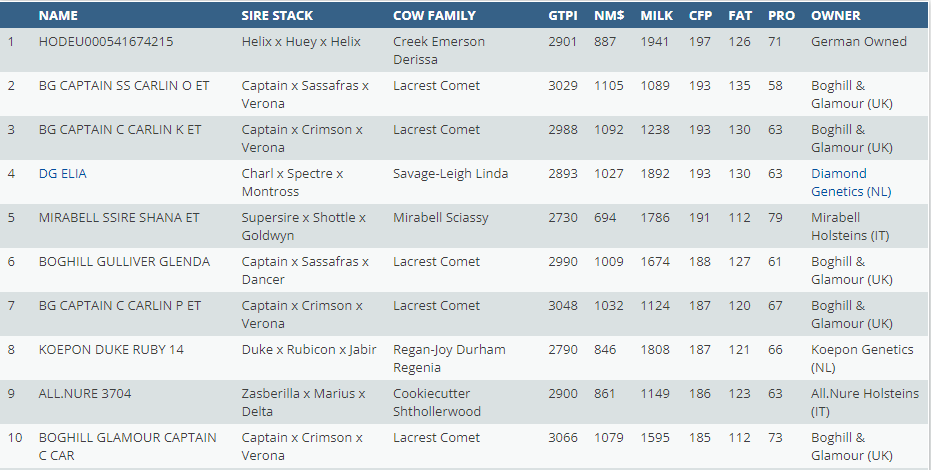The height and width of the screenshot is (470, 931).
Task: Click the PRO column header
Action: [x=781, y=16]
